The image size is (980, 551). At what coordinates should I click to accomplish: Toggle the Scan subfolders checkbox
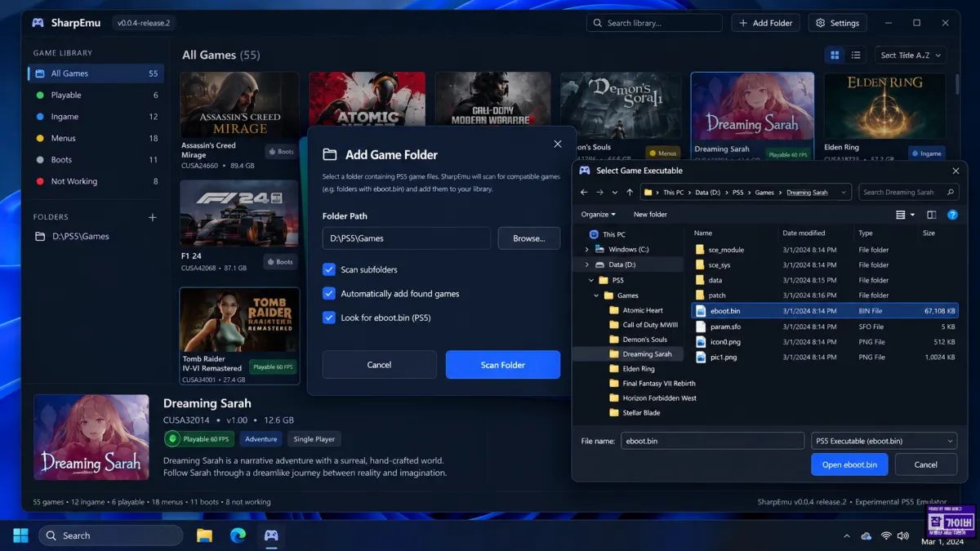click(x=329, y=269)
